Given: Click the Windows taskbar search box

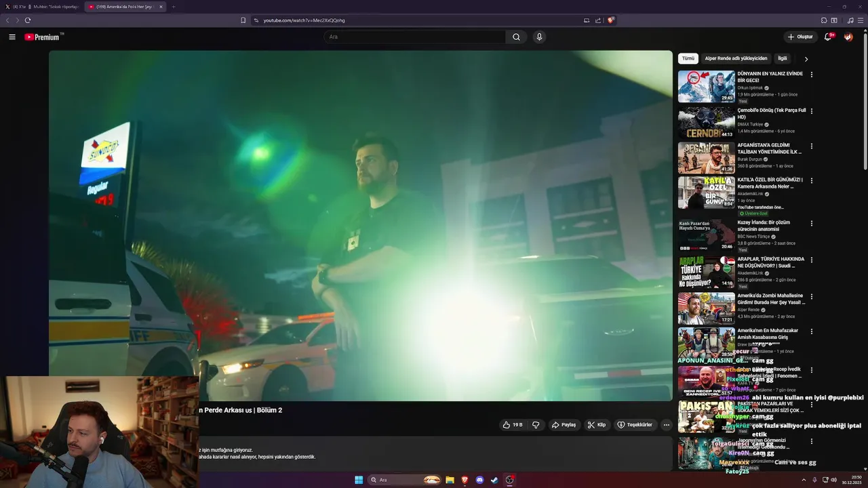Looking at the screenshot, I should coord(406,480).
